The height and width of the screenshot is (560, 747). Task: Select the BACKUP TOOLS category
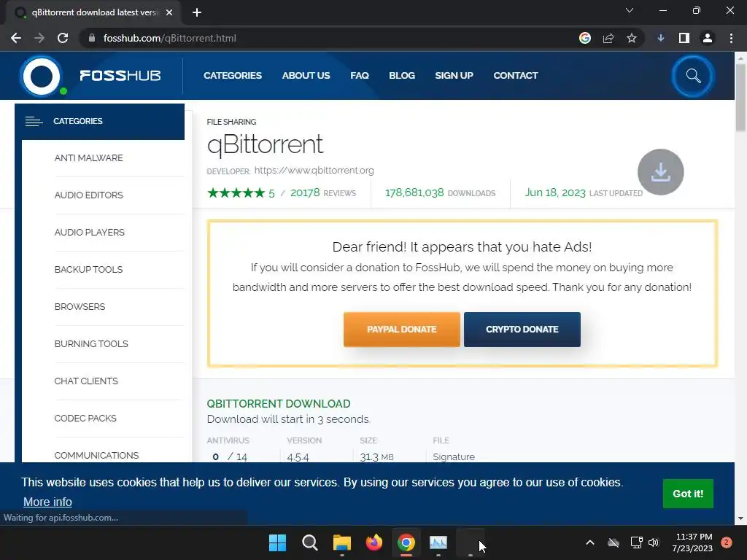tap(88, 270)
